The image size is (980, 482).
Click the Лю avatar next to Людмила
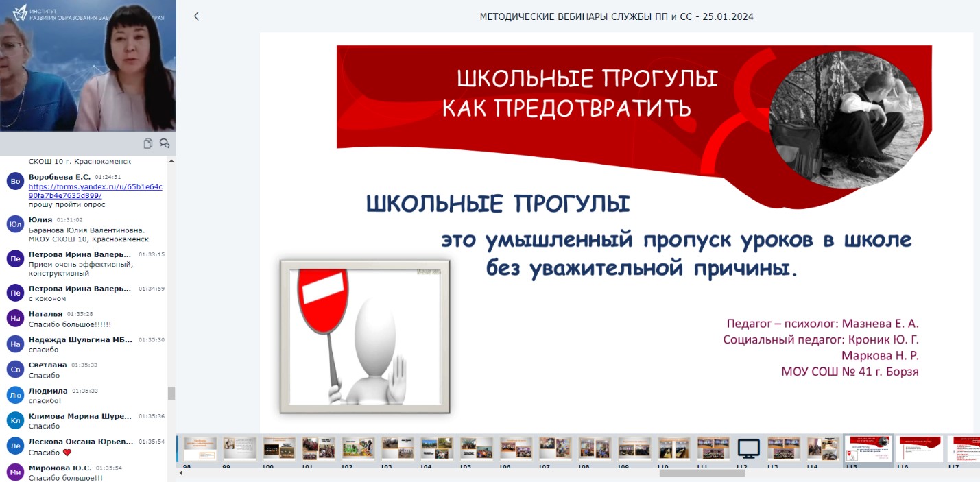pos(15,395)
